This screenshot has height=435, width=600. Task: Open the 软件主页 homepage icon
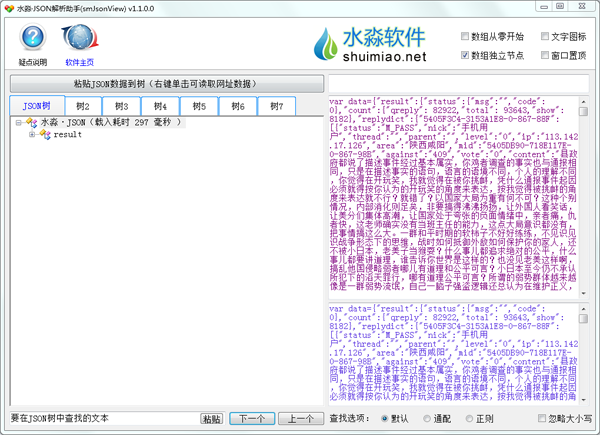pyautogui.click(x=78, y=42)
